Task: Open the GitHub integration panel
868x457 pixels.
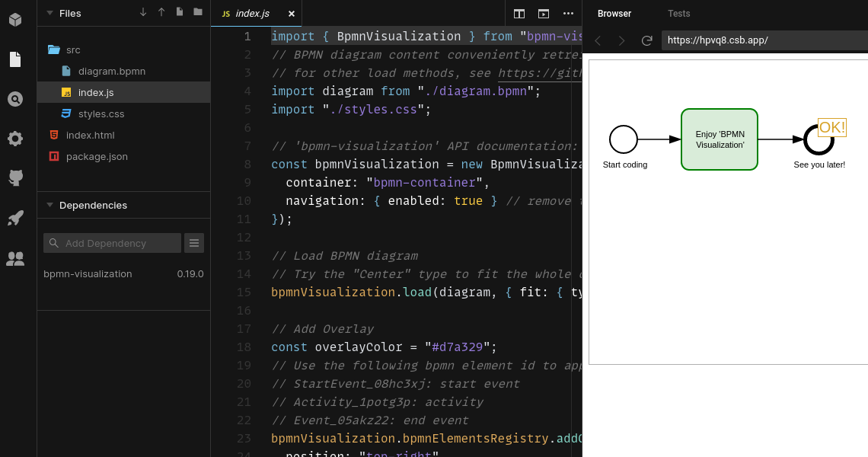Action: point(15,177)
